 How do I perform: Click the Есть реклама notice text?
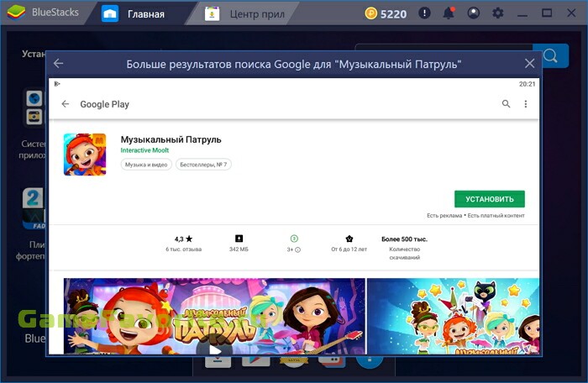coord(444,215)
